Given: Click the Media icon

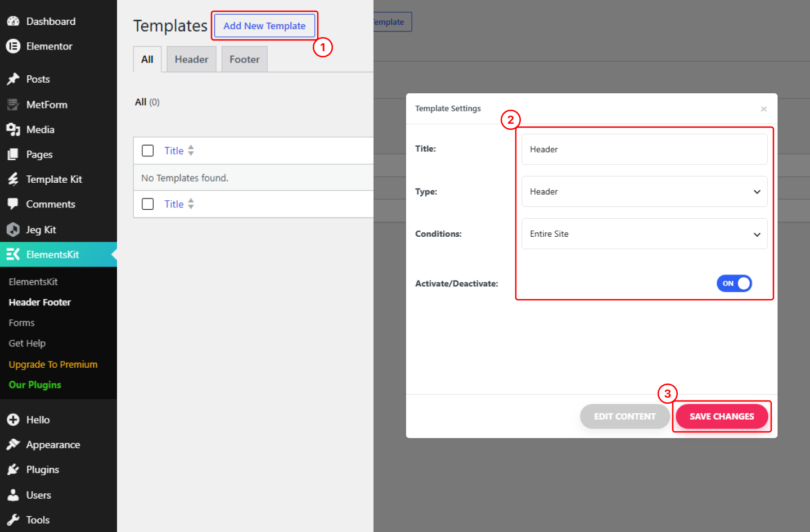Looking at the screenshot, I should tap(13, 129).
